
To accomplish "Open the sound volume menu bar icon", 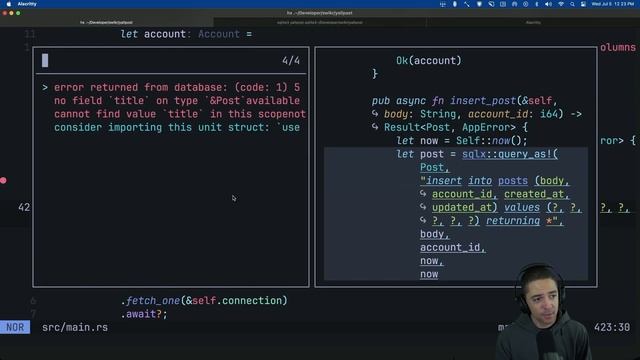I will point(548,4).
